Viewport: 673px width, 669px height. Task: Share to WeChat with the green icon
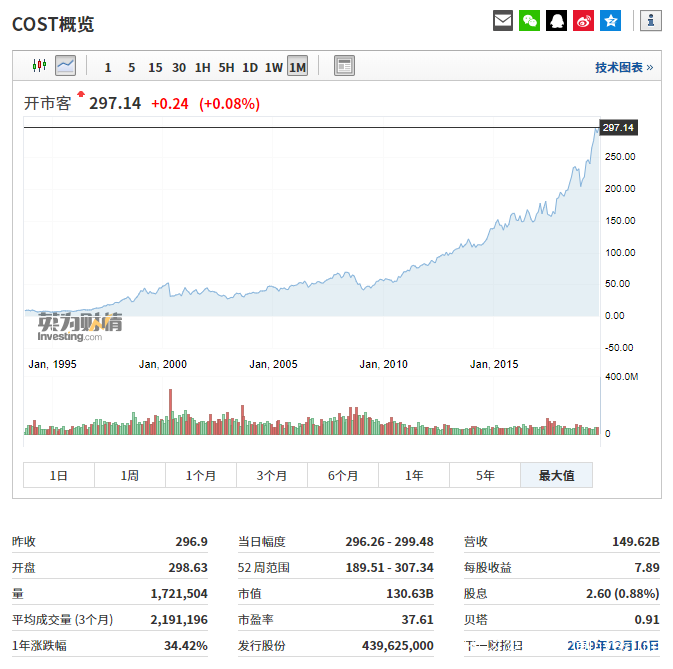529,21
